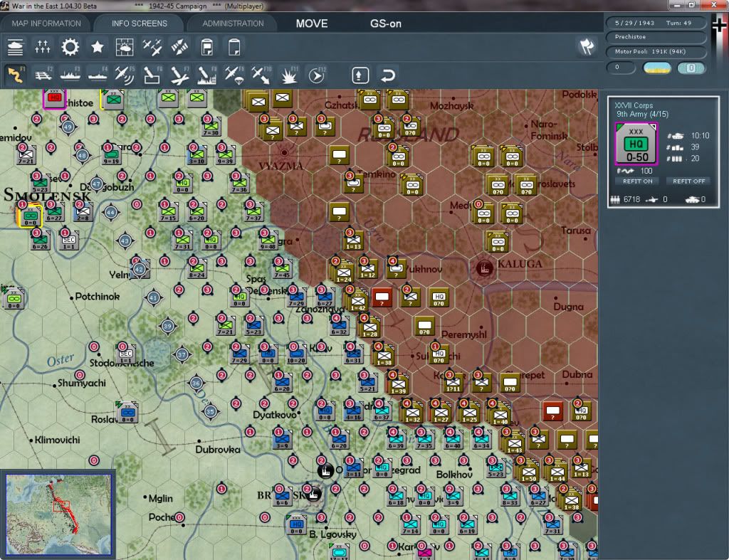This screenshot has width=729, height=560.
Task: Click the Kaluga factory city icon
Action: 484,268
